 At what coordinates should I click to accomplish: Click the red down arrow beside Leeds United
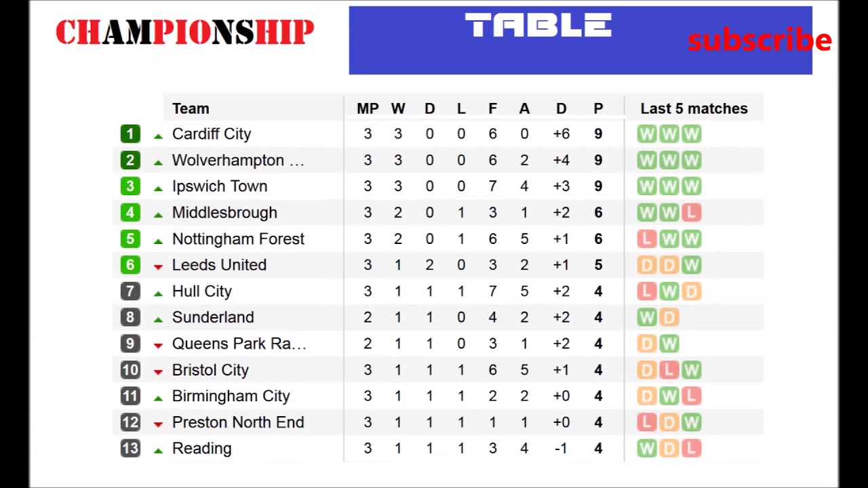click(158, 266)
